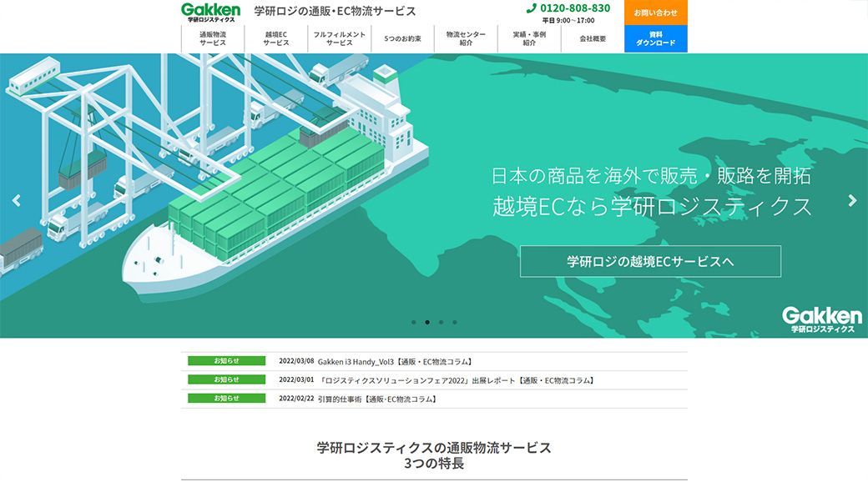Open the 越境ECサービス menu item
Screen dimensions: 868x492
[x=275, y=38]
